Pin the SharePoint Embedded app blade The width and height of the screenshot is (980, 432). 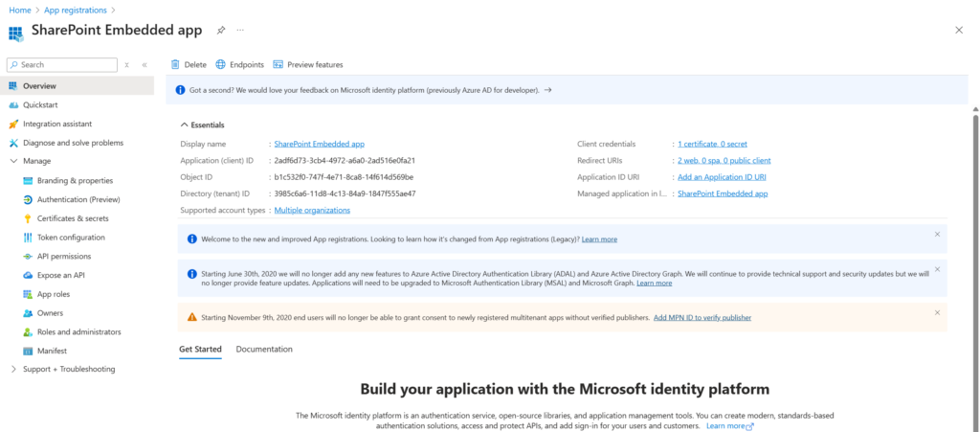pos(221,30)
